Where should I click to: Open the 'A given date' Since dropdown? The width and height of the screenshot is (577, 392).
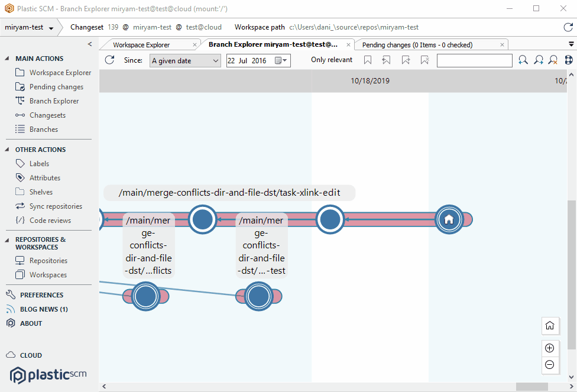coord(185,60)
